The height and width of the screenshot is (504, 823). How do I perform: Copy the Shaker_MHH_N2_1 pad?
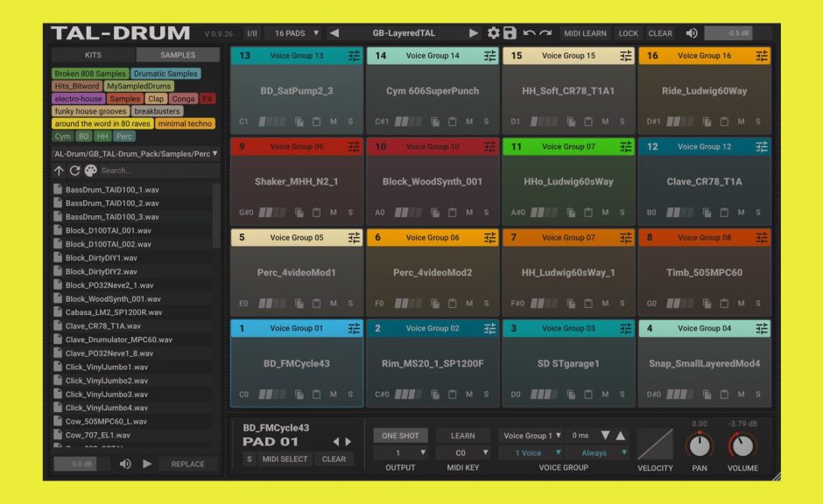(299, 213)
